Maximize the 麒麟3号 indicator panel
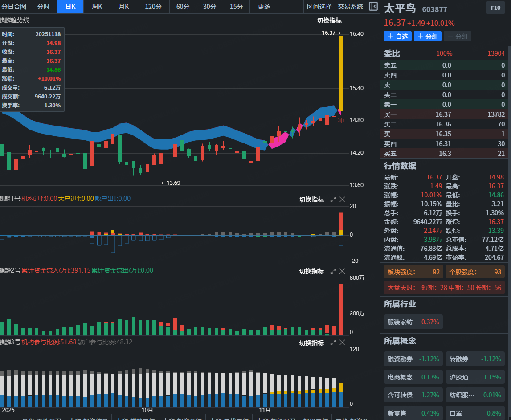The width and height of the screenshot is (511, 420). coord(333,343)
